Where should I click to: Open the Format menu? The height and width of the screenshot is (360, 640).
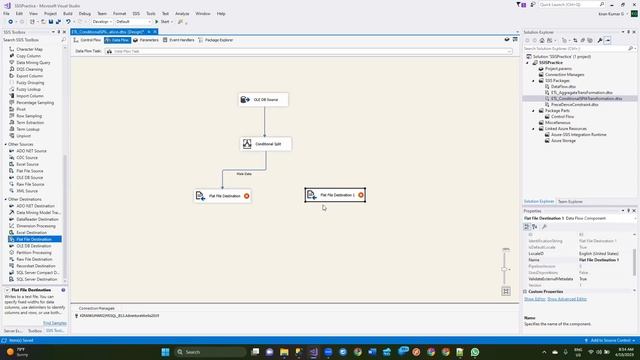[120, 13]
